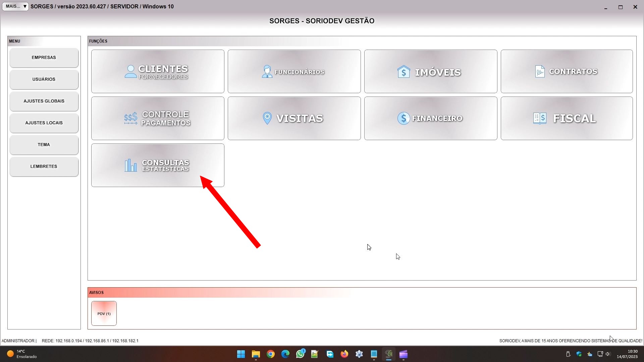The image size is (644, 362).
Task: Click the ADMINISTRADOR status bar text
Action: click(x=18, y=341)
